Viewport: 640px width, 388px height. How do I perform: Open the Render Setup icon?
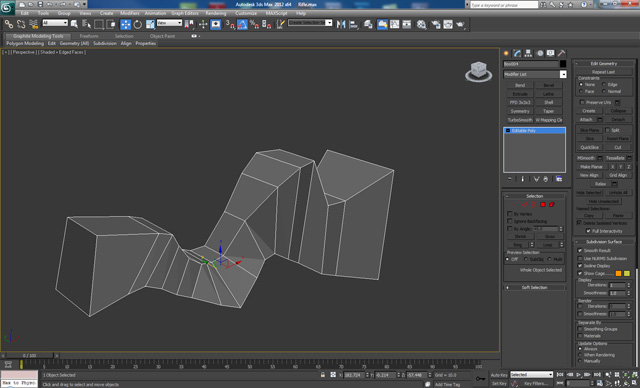point(436,24)
